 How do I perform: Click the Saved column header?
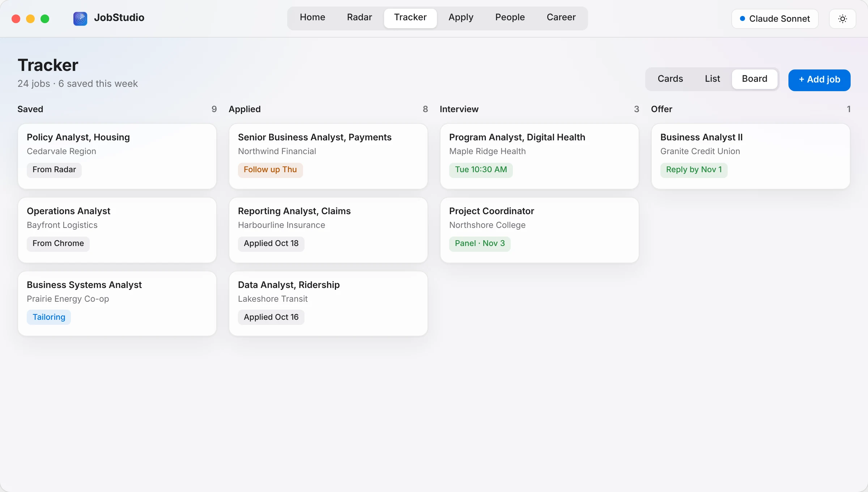click(x=30, y=109)
